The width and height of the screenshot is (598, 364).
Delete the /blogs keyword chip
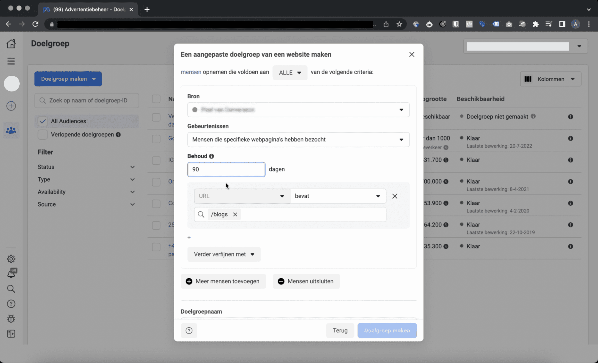pyautogui.click(x=235, y=215)
